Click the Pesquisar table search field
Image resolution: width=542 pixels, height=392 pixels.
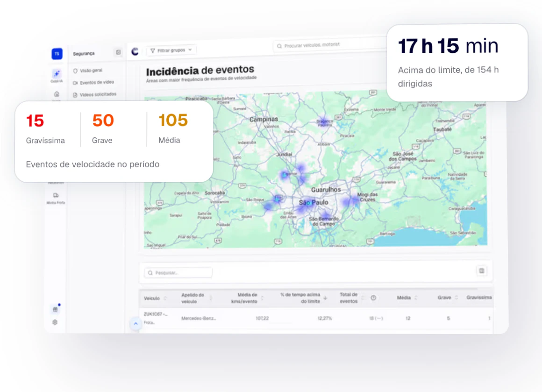[x=178, y=273]
